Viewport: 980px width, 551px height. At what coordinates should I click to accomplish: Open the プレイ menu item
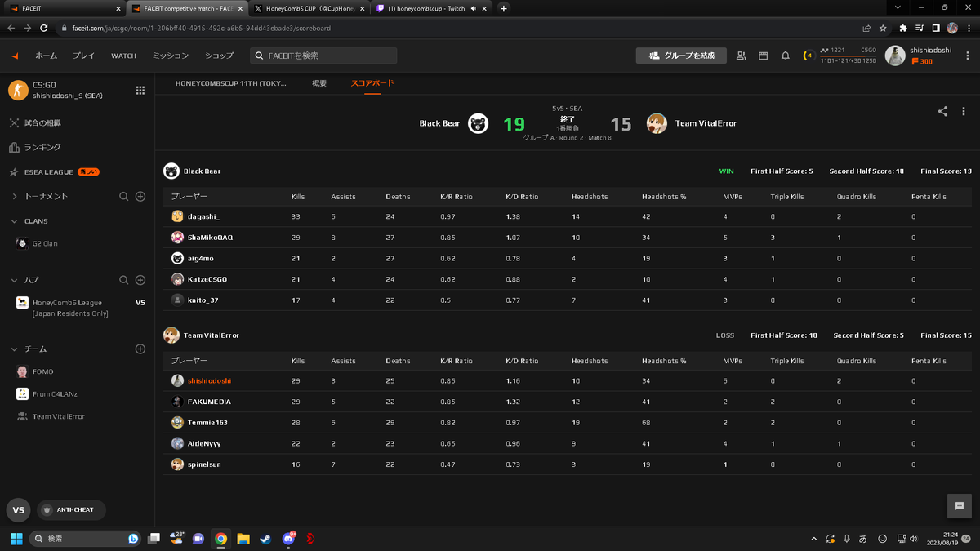84,56
